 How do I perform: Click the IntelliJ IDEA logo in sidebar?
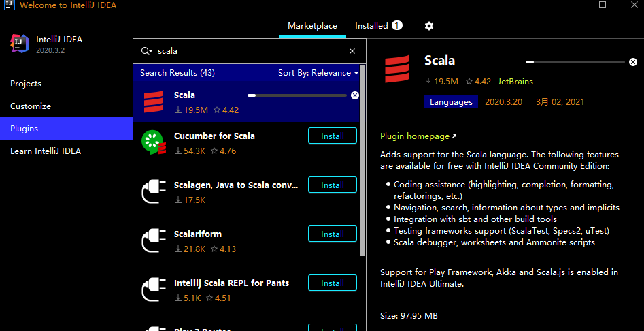click(20, 44)
